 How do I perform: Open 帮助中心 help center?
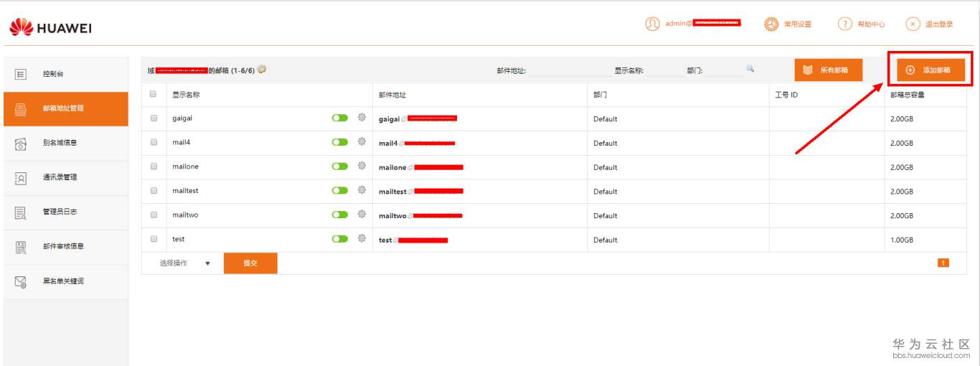pos(861,24)
